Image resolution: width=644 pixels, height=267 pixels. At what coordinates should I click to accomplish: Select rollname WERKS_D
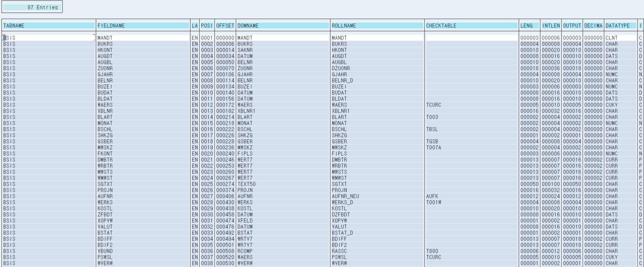point(342,202)
